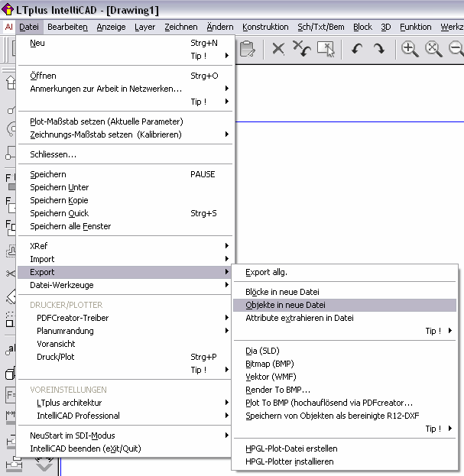Image resolution: width=464 pixels, height=476 pixels.
Task: Expand Zeichnungs-Maßstab setzen (Kalibrieren) submenu
Action: click(x=125, y=134)
